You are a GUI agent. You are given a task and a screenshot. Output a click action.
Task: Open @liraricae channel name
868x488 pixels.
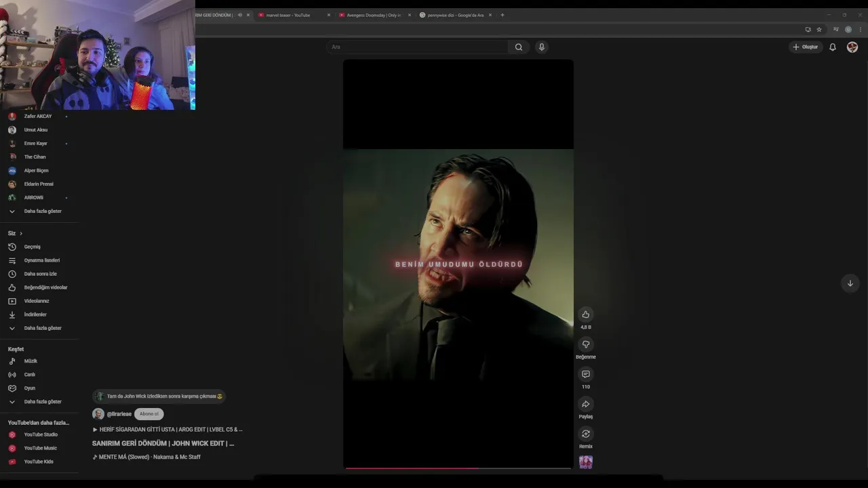click(119, 414)
